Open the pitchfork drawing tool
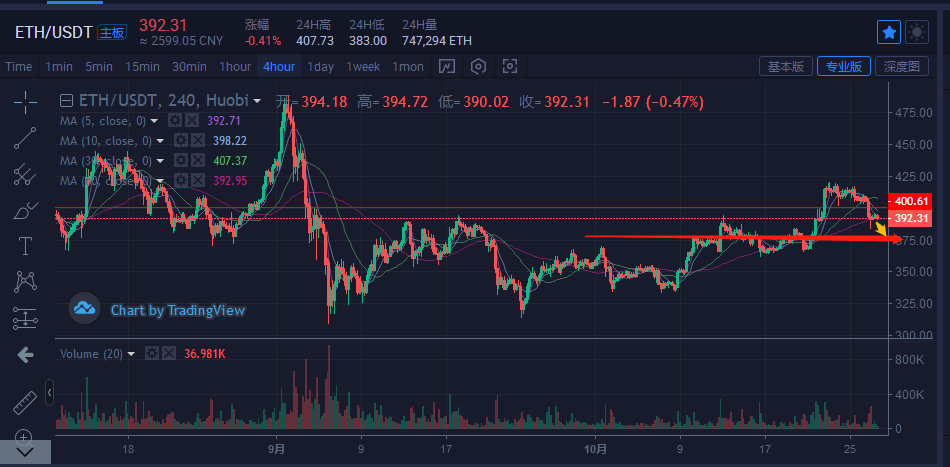The height and width of the screenshot is (467, 950). coord(25,174)
